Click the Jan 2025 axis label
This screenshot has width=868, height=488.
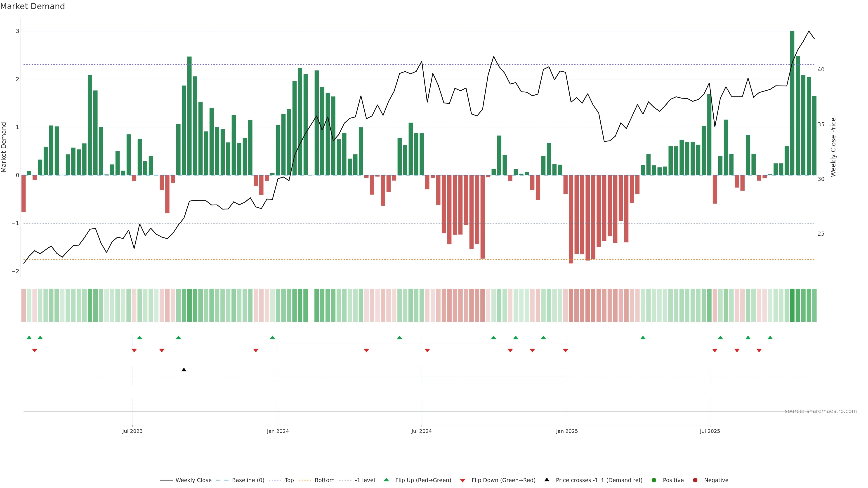point(567,431)
